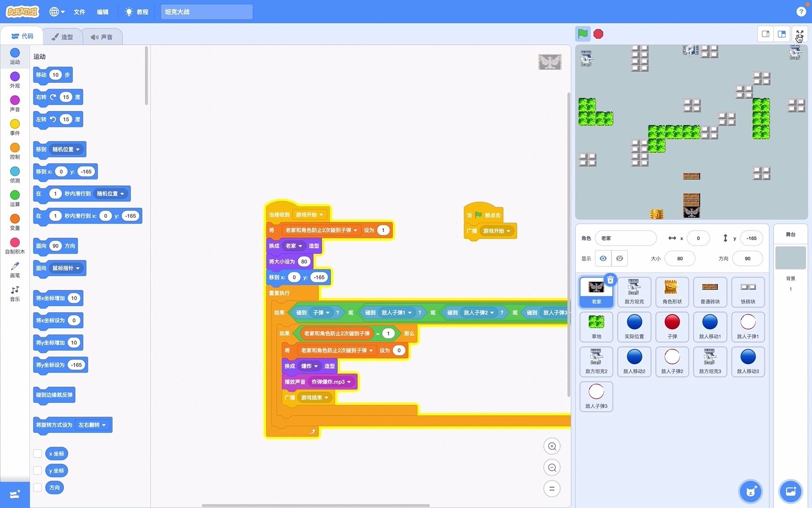The height and width of the screenshot is (508, 812).
Task: Open the 随机位置 dropdown in 移到 block
Action: coord(66,149)
